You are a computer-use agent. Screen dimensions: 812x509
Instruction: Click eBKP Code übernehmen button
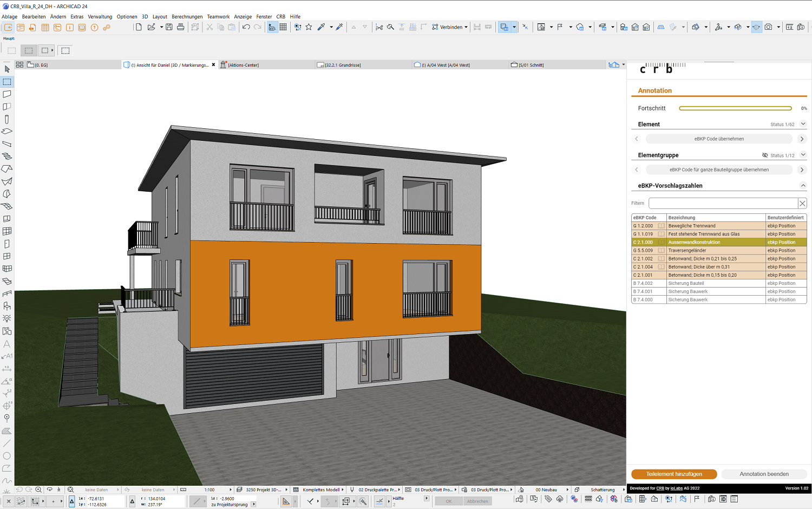click(x=719, y=139)
